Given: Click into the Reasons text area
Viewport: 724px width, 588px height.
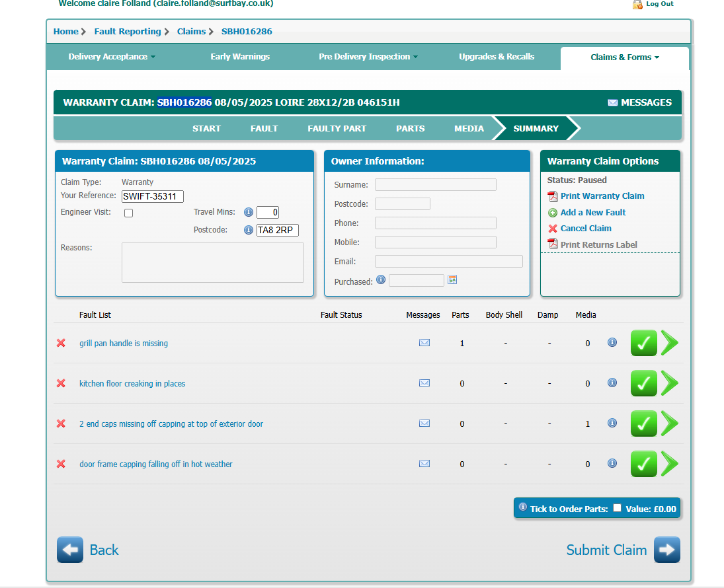Looking at the screenshot, I should pos(212,262).
